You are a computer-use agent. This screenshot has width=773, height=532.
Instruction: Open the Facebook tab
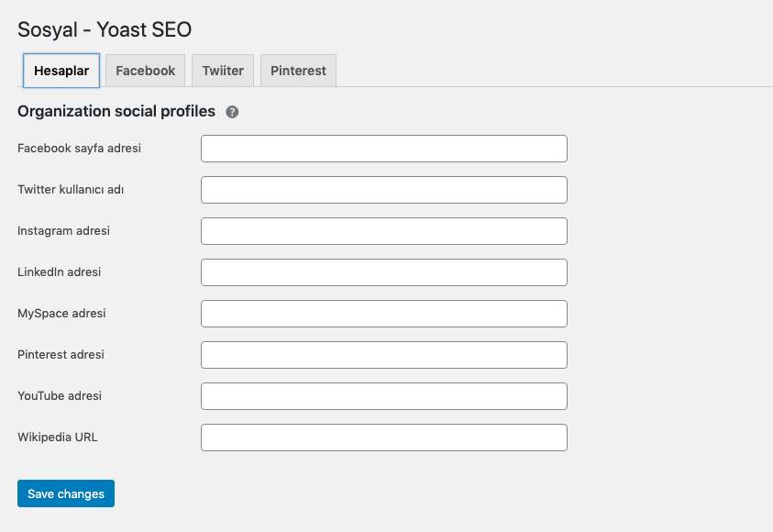pos(145,71)
